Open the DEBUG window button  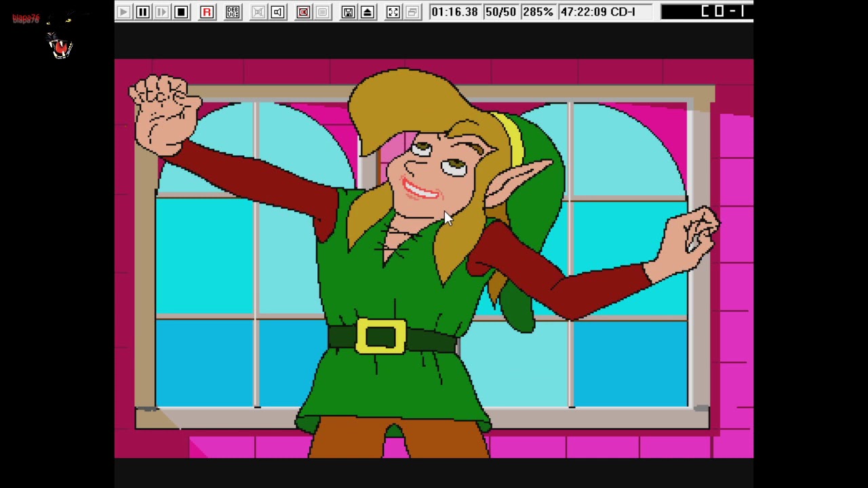click(x=233, y=12)
